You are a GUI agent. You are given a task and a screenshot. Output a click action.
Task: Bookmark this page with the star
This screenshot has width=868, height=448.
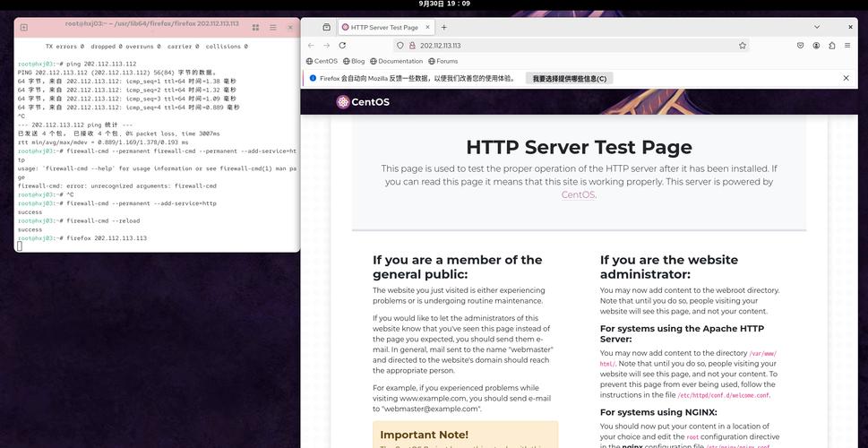743,46
